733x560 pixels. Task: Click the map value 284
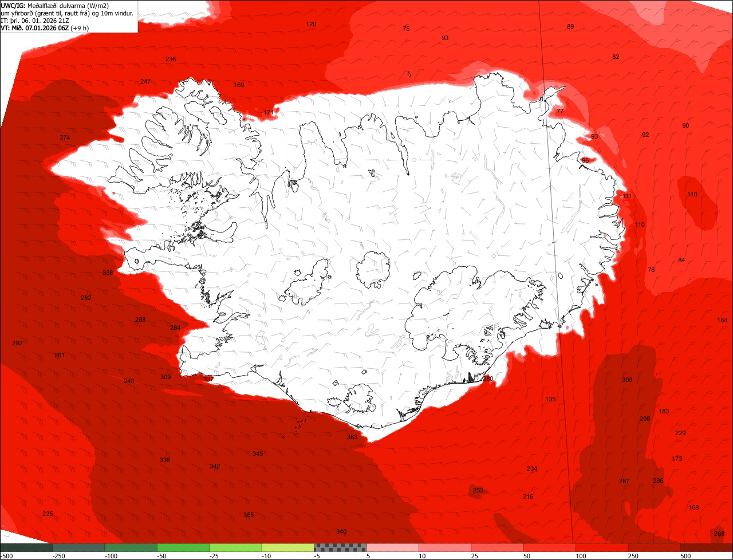pyautogui.click(x=175, y=328)
